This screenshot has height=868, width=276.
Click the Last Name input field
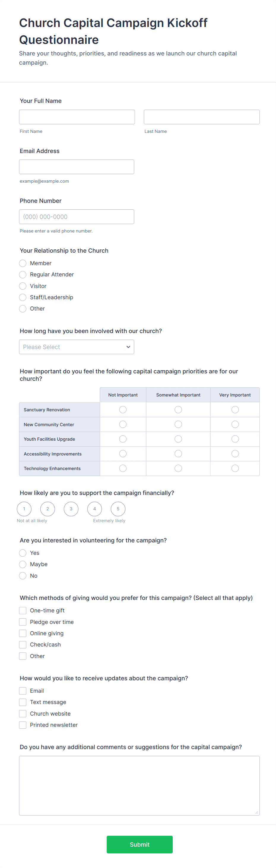point(202,117)
